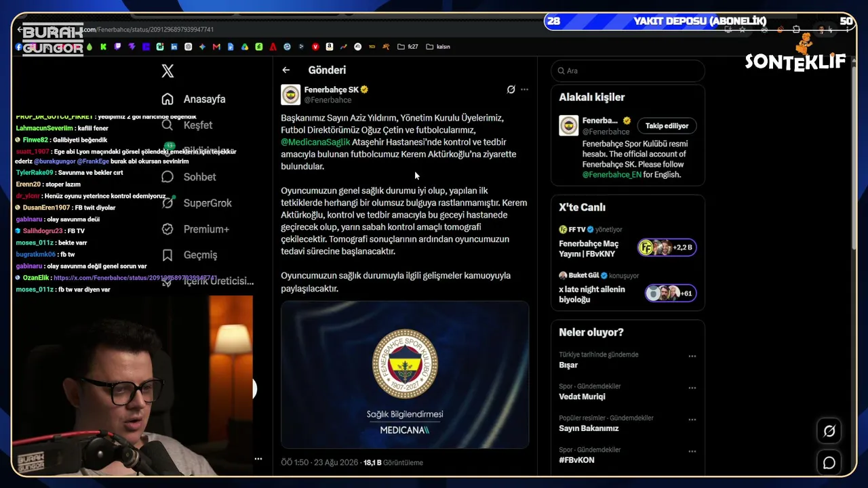The height and width of the screenshot is (488, 868).
Task: Click the Grok icon on the Fenerbahçe post
Action: (x=511, y=89)
